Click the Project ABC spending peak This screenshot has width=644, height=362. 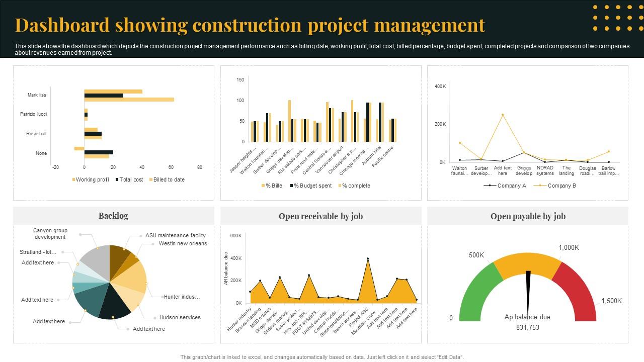click(369, 258)
